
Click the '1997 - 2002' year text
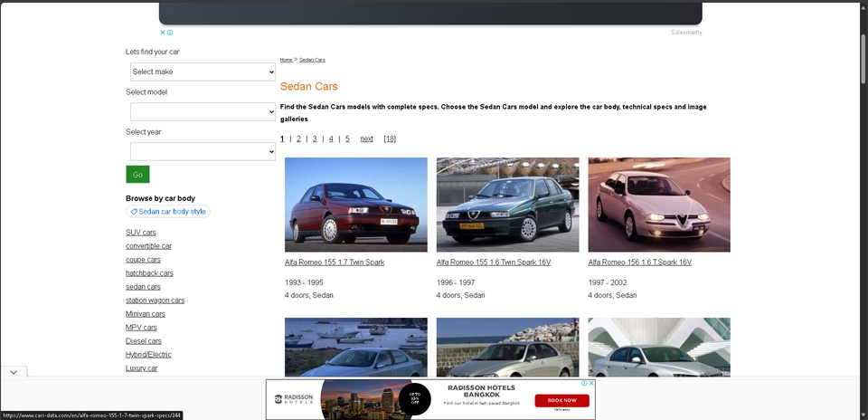click(608, 282)
